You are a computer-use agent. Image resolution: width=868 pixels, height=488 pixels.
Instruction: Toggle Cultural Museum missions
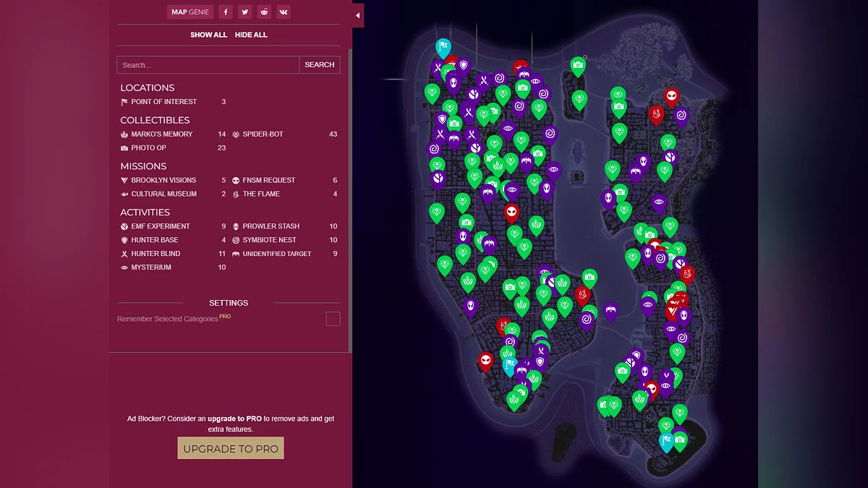(174, 194)
